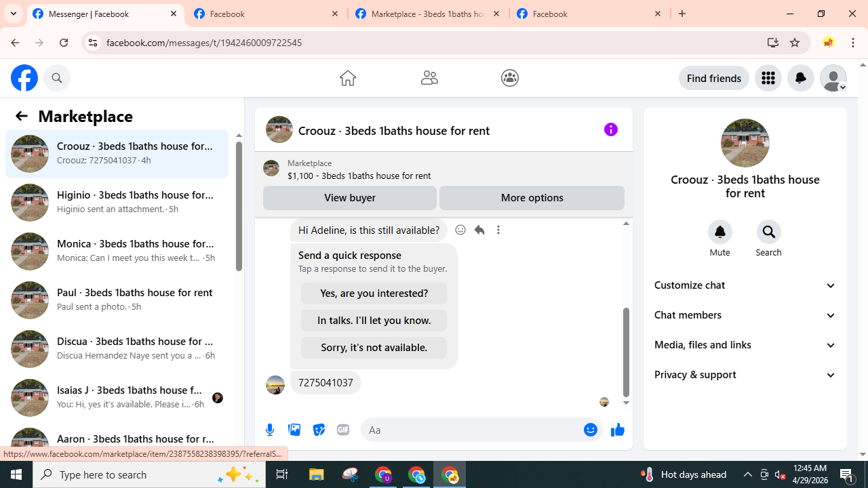Switch to the second Facebook browser tab
The image size is (868, 488).
(267, 14)
